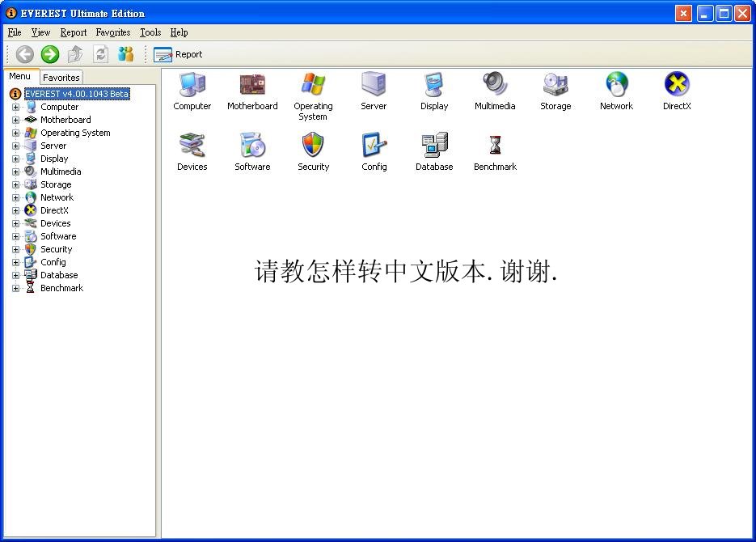Open the Operating System icon in main pane
Image resolution: width=756 pixels, height=542 pixels.
click(313, 84)
